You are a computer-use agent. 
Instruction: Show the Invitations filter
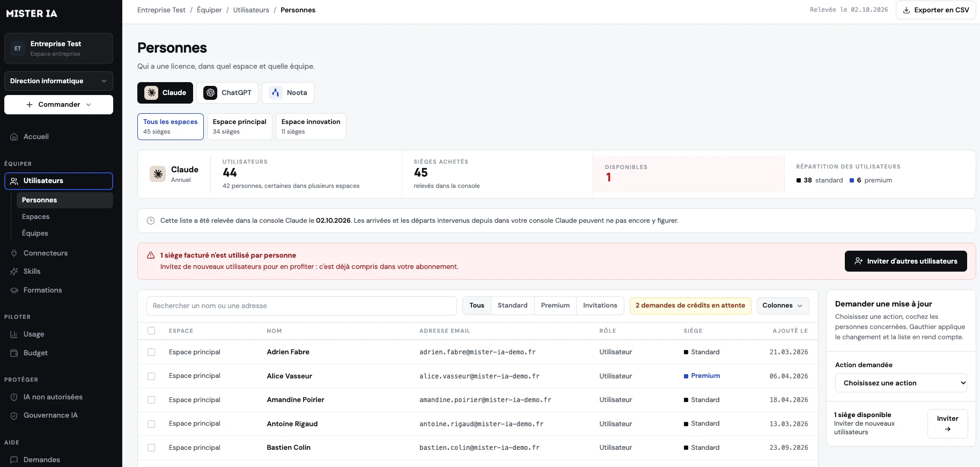[x=600, y=305]
